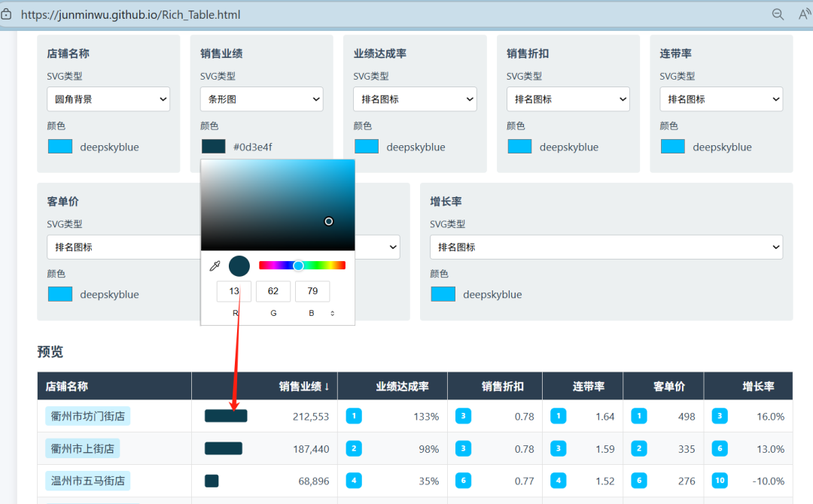
Task: Click the read aloud icon in address bar
Action: click(804, 14)
